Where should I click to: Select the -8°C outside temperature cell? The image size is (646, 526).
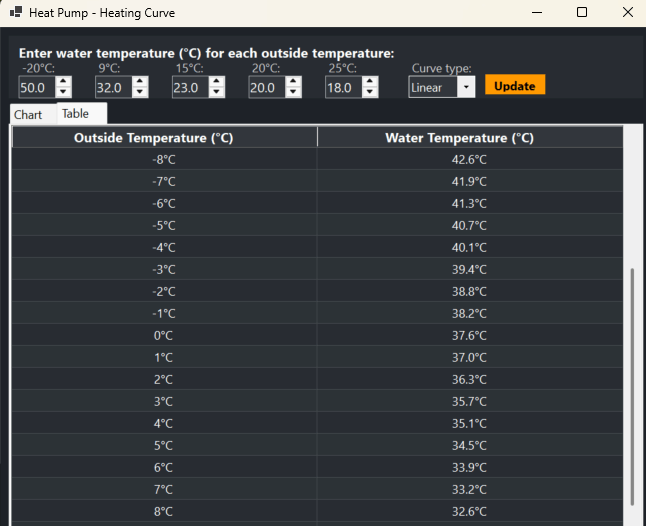tap(164, 159)
